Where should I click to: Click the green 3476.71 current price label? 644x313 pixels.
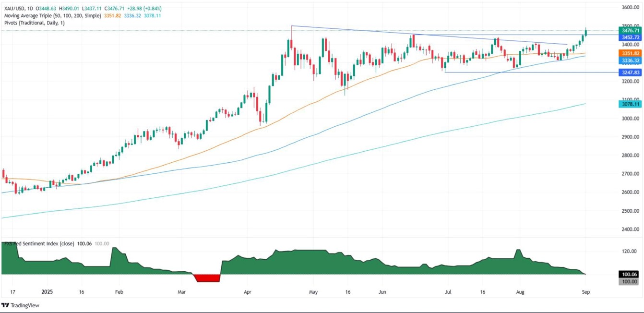click(x=630, y=30)
